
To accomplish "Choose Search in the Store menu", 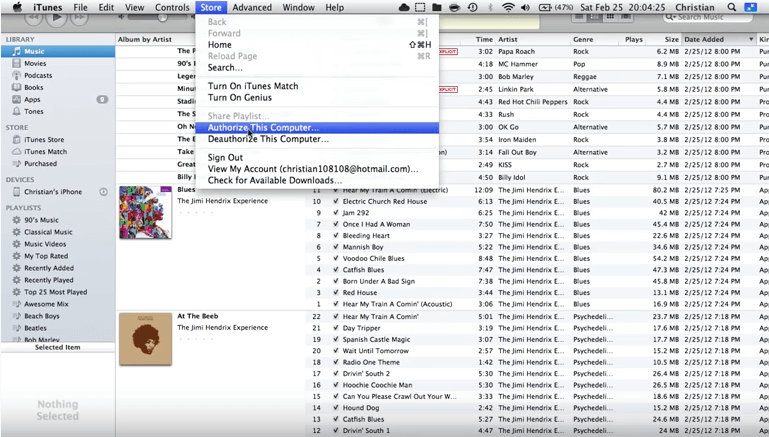I will [x=317, y=68].
